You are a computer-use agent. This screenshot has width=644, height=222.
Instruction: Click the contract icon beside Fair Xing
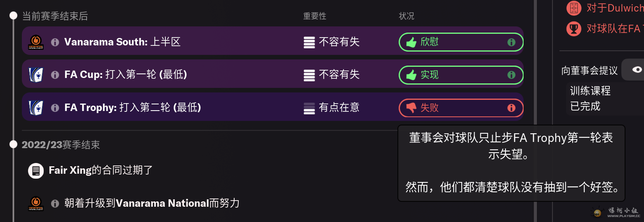point(36,170)
